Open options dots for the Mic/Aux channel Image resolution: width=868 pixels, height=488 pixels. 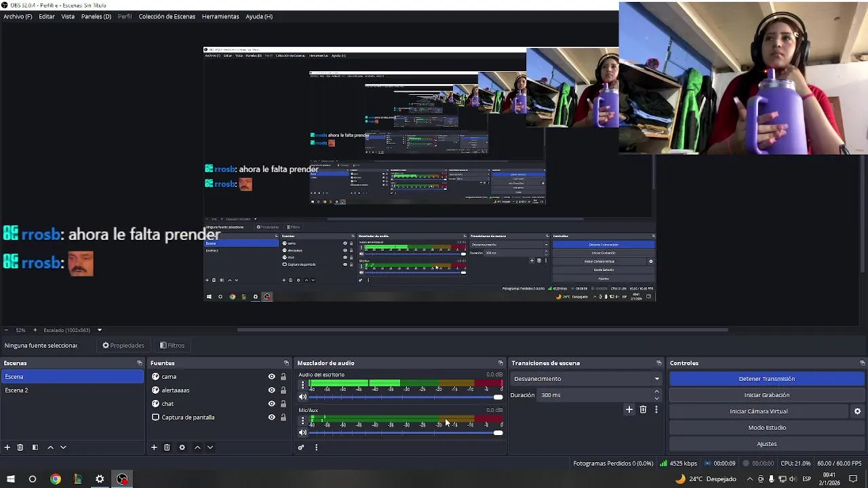(x=303, y=421)
